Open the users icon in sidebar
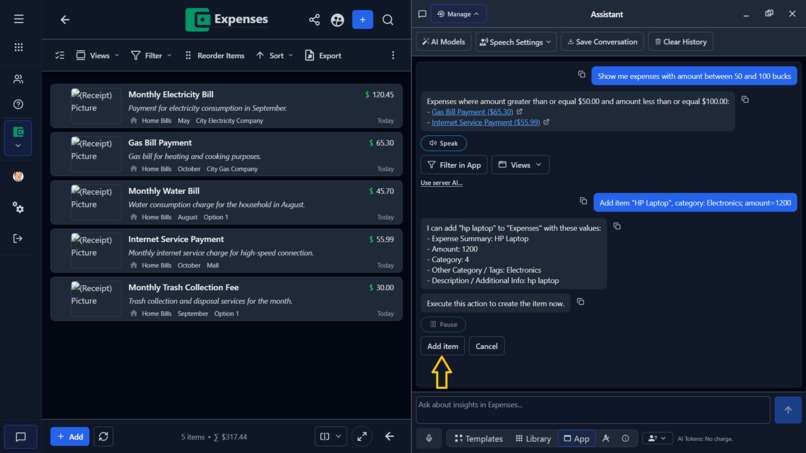The height and width of the screenshot is (453, 806). [19, 79]
